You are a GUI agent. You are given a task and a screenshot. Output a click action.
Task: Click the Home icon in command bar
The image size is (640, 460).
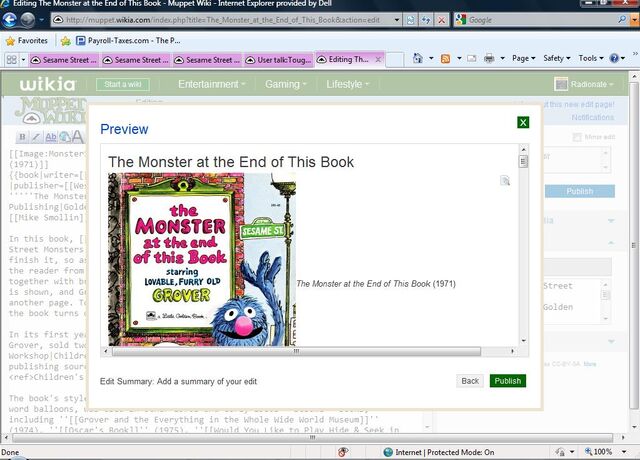418,58
